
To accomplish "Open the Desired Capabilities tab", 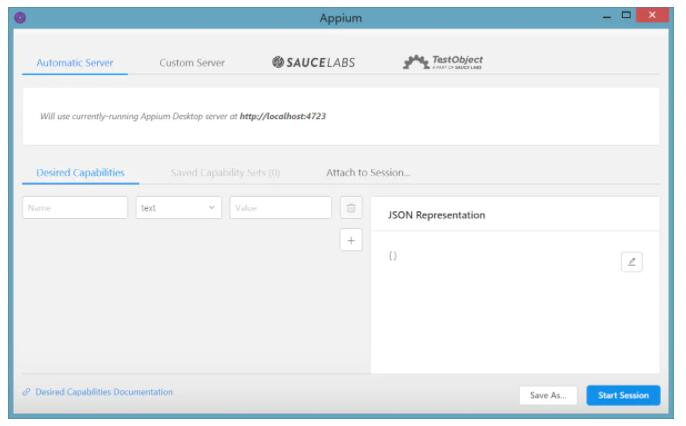I will (80, 173).
